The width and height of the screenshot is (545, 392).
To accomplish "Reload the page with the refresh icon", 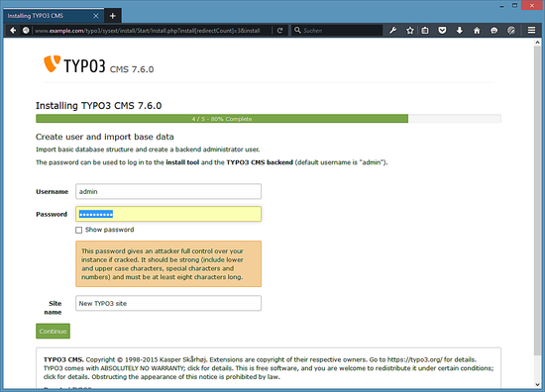I will (x=279, y=31).
